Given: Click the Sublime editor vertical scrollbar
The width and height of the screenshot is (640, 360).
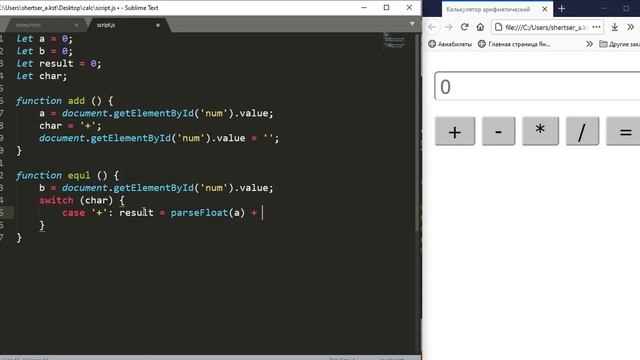Looking at the screenshot, I should 417,133.
